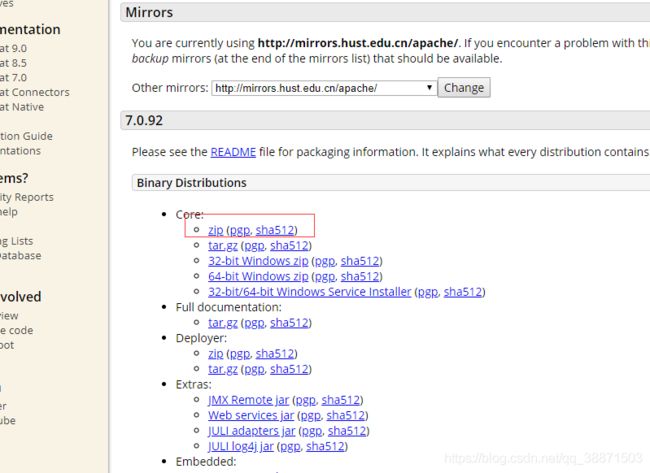Screen dimensions: 650x473
Task: Open sha512 for 64-bit Windows zip
Action: click(360, 276)
